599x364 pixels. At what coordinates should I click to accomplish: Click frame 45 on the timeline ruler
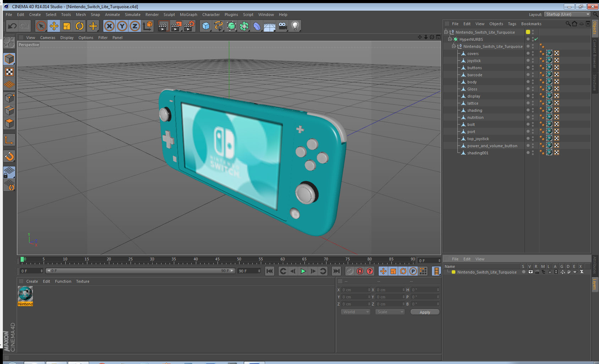[217, 259]
